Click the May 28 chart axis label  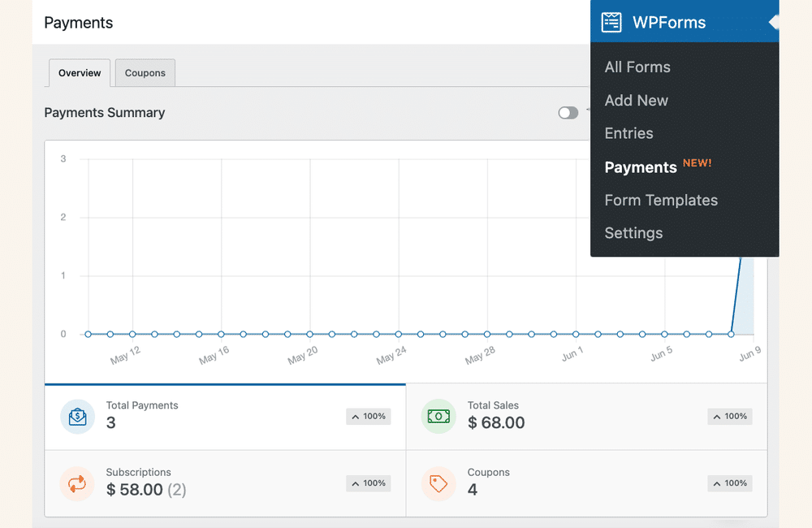point(480,356)
